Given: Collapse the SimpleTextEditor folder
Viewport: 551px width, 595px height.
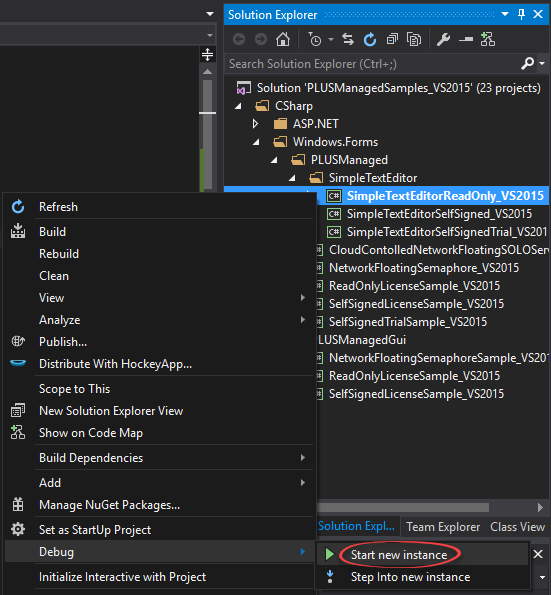Looking at the screenshot, I should 292,178.
